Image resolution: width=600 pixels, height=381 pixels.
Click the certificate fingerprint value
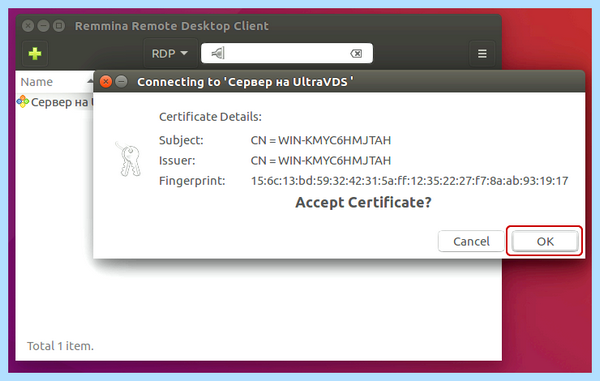[409, 181]
